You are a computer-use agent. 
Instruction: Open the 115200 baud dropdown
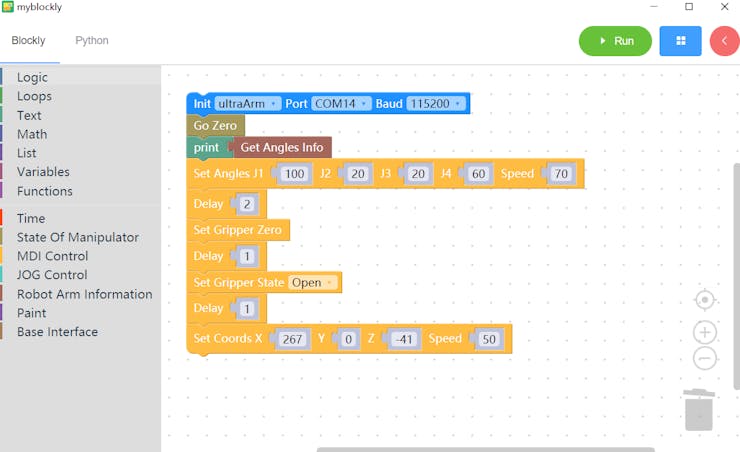point(436,103)
